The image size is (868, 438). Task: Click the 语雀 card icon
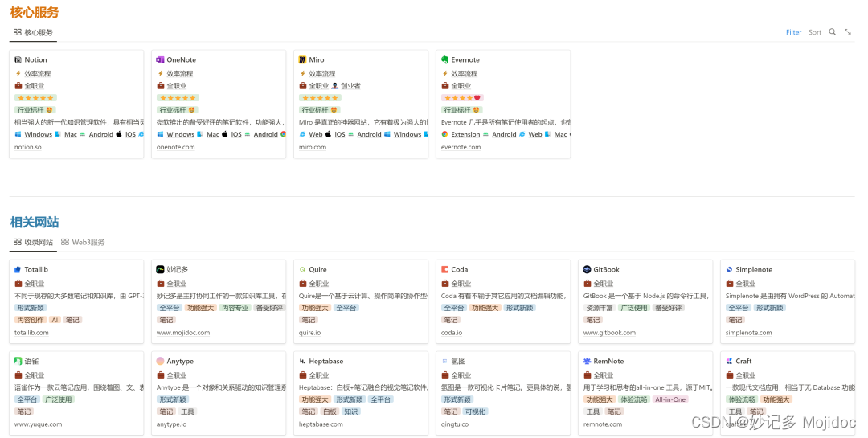click(18, 361)
